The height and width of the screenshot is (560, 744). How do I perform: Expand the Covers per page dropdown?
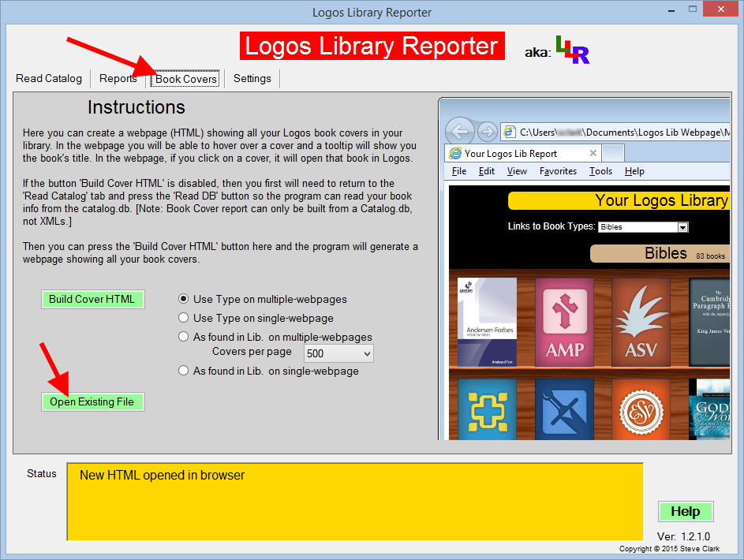point(338,353)
